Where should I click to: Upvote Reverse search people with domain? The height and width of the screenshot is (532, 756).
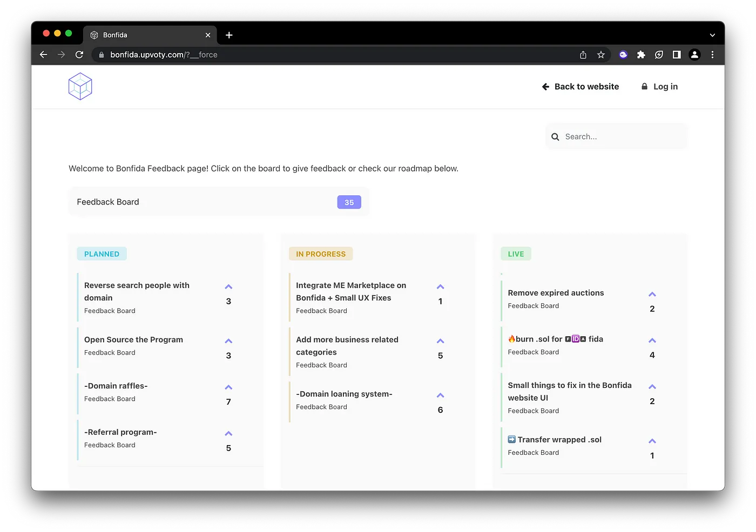(x=228, y=287)
